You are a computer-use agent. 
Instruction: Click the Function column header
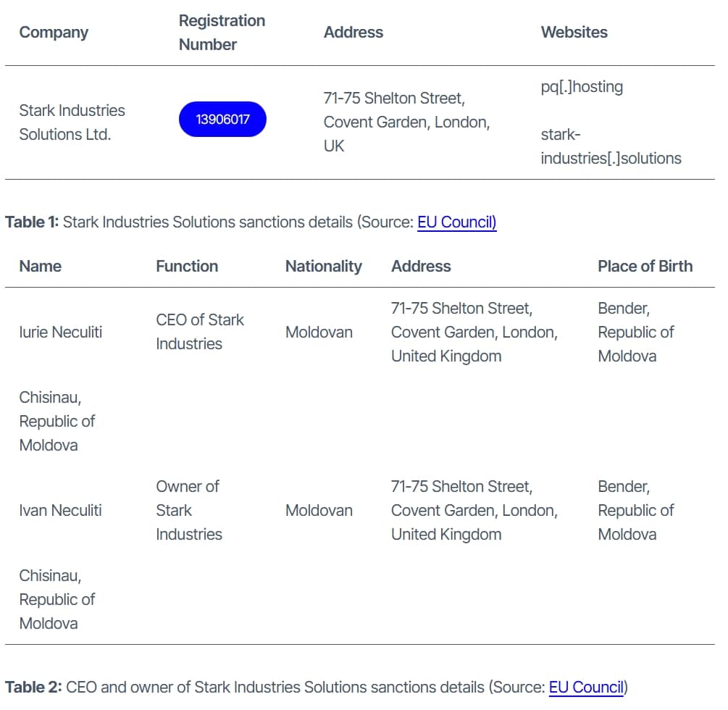[x=187, y=266]
